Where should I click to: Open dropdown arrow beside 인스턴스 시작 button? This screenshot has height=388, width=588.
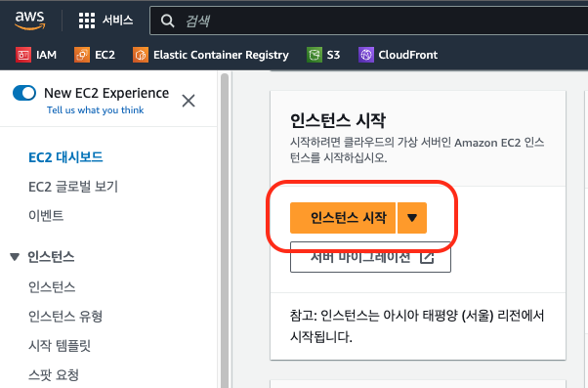412,218
